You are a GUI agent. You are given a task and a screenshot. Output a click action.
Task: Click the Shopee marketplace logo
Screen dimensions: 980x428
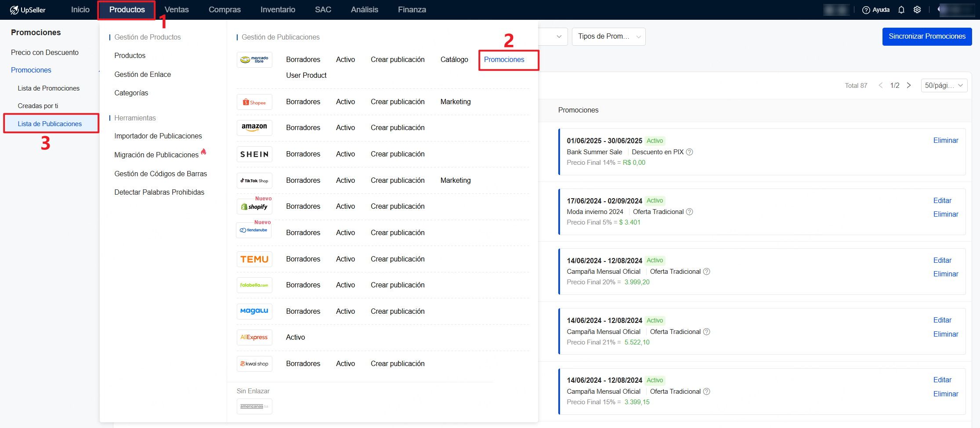[254, 102]
